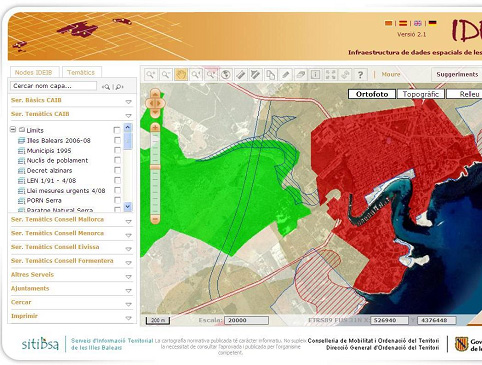
Task: Select the eraser clear tool
Action: click(300, 74)
